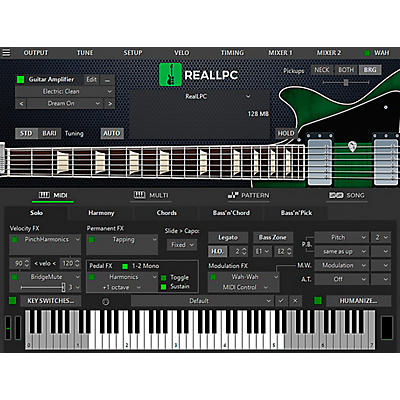Adjust the BridgeMute level slider

click(x=43, y=287)
